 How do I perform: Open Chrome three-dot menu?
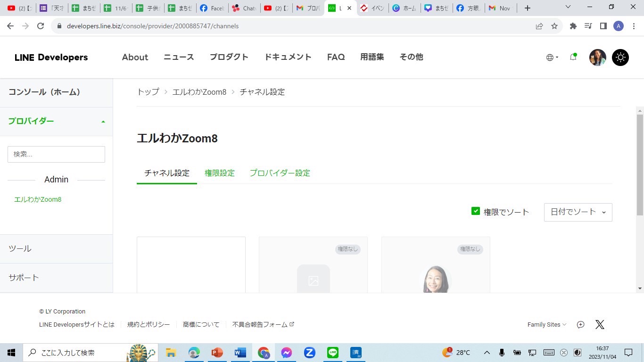click(x=634, y=26)
